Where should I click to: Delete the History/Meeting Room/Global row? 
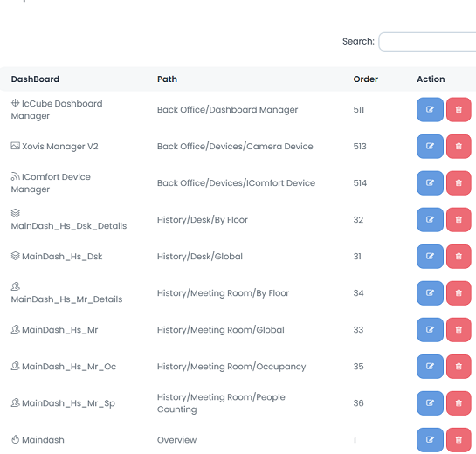pos(459,330)
